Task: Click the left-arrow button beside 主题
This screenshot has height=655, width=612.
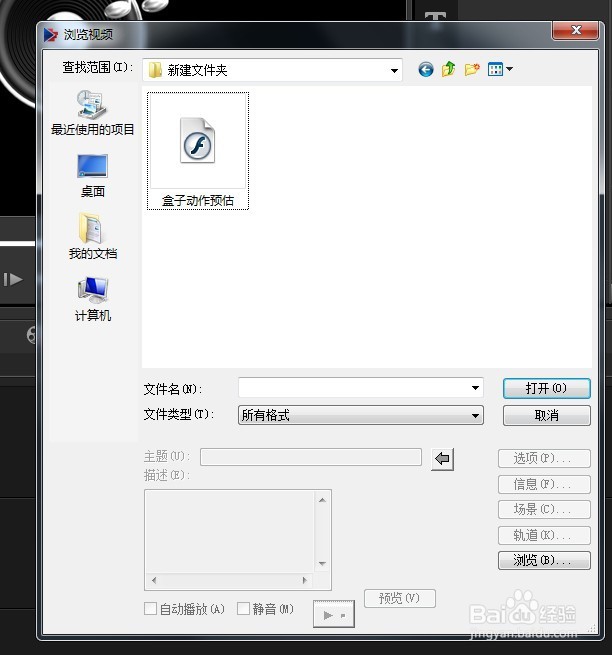Action: (x=442, y=459)
